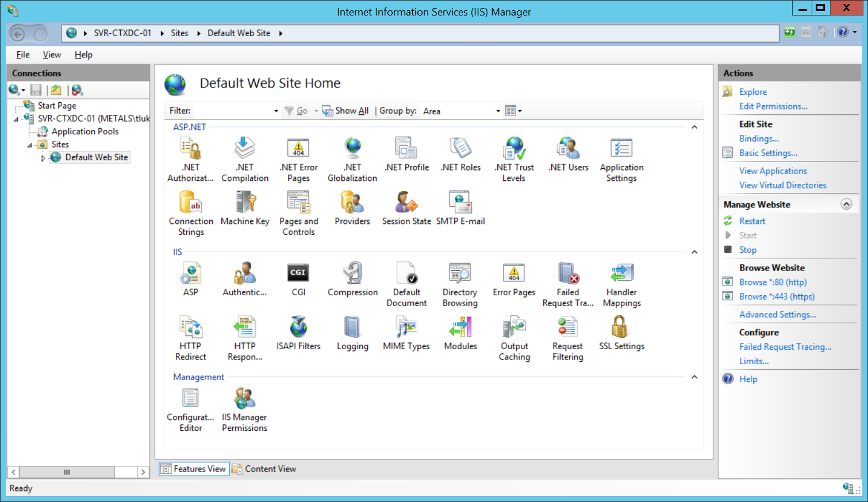This screenshot has width=868, height=502.
Task: Open the Application Settings feature
Action: [621, 160]
